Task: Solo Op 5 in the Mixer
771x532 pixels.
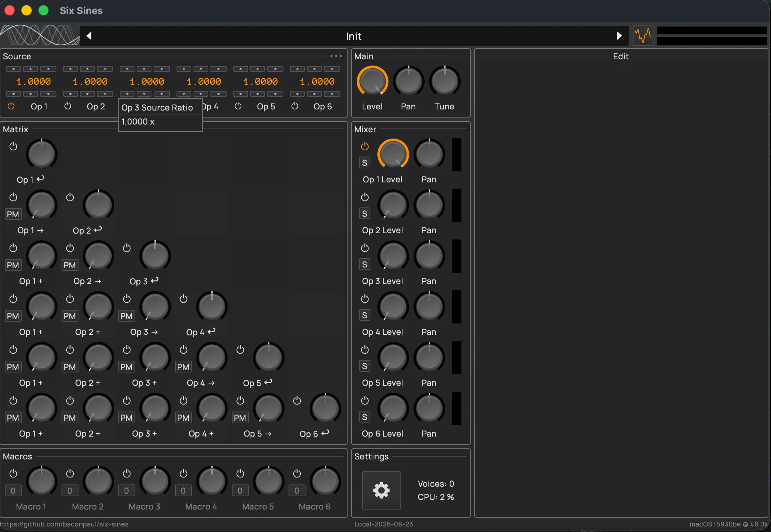Action: [364, 366]
